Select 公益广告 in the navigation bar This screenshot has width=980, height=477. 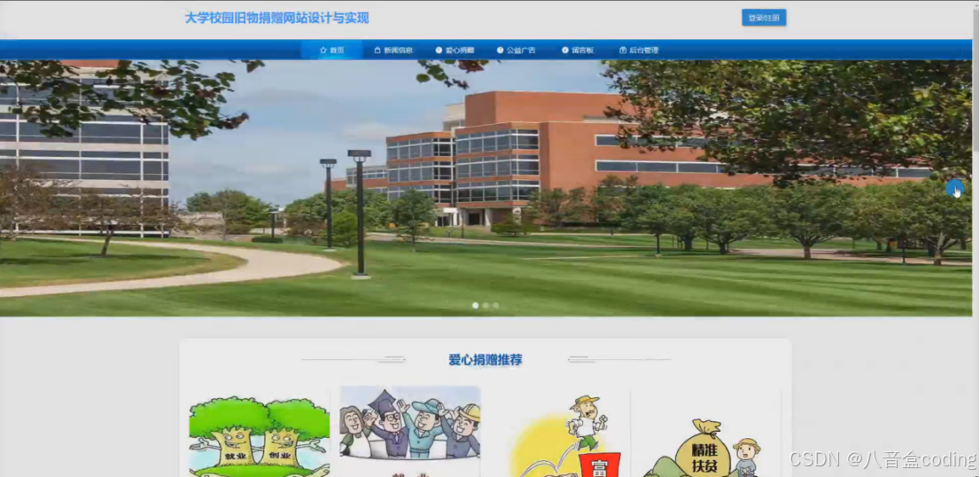click(517, 50)
